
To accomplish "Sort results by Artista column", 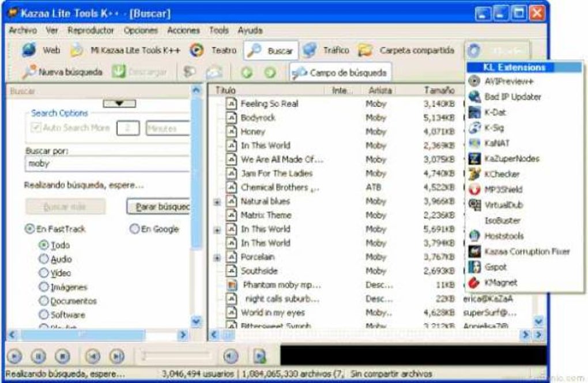I will coord(380,90).
